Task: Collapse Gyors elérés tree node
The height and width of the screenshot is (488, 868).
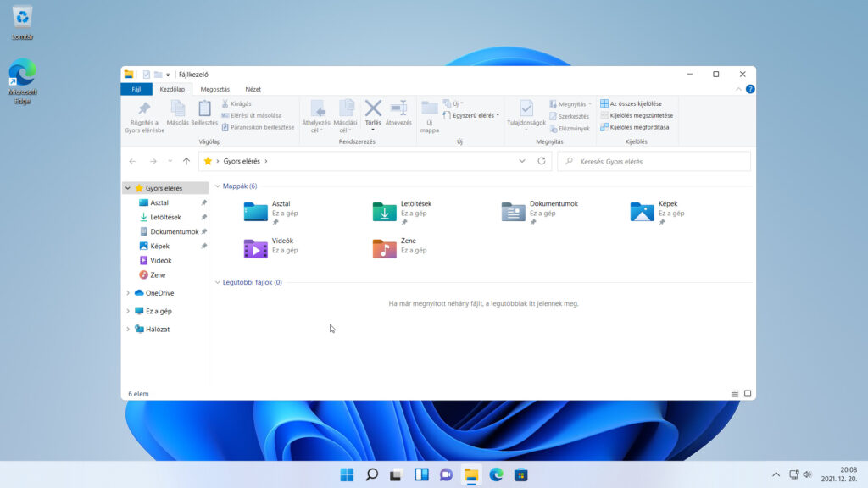Action: [128, 188]
